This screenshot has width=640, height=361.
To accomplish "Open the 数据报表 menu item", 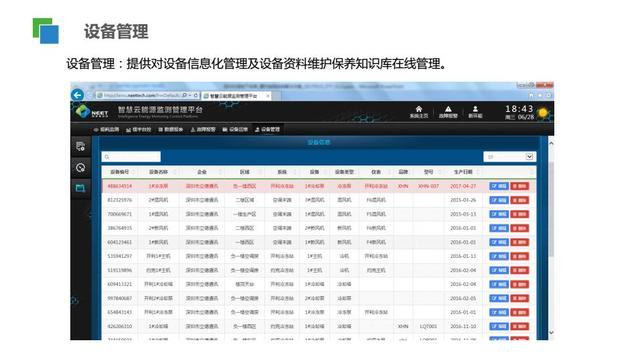I will (171, 129).
